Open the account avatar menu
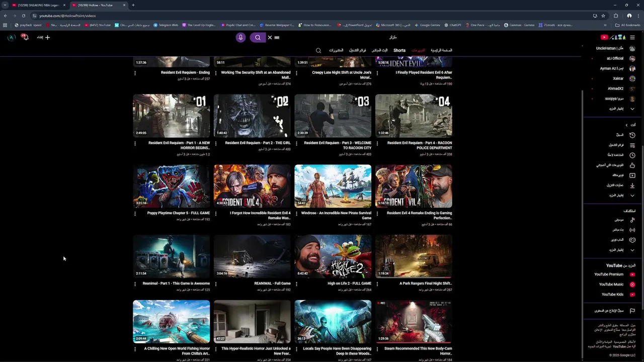The height and width of the screenshot is (362, 644). 11,37
